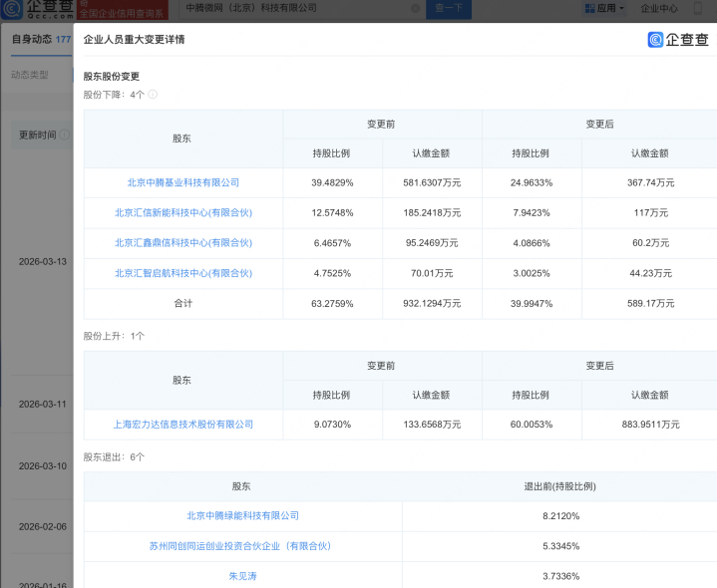717x588 pixels.
Task: Click the grid icon beside 应用
Action: point(589,8)
